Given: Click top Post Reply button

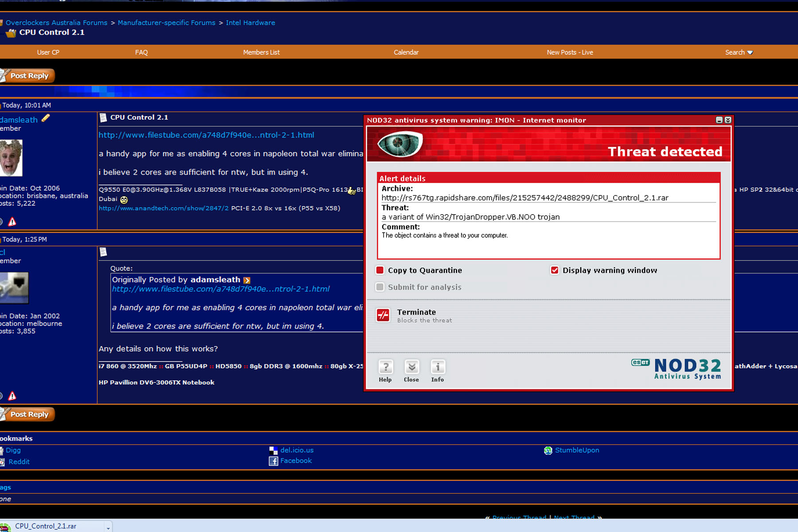Looking at the screenshot, I should pos(27,75).
